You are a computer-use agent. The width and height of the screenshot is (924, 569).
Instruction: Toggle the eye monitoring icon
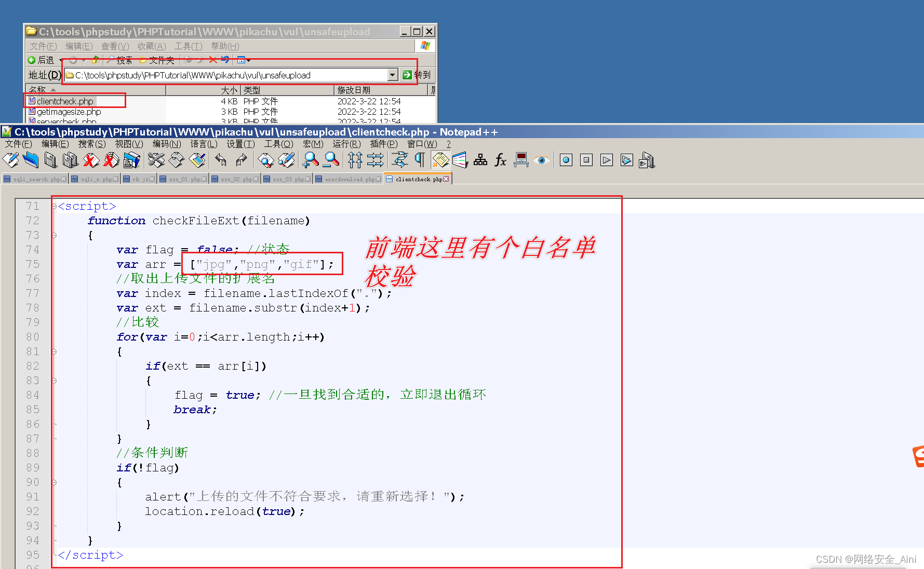click(x=541, y=160)
